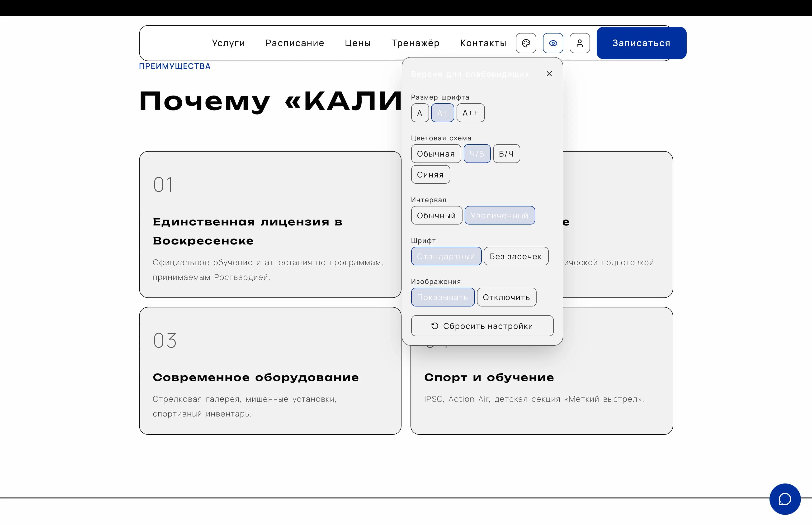Image resolution: width=812 pixels, height=526 pixels.
Task: Click the card number 01
Action: point(163,185)
